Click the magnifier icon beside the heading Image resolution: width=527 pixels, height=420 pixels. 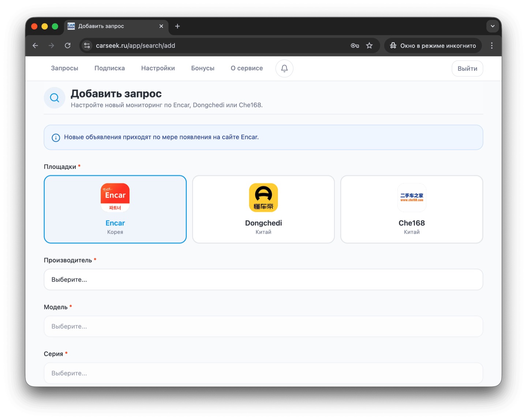click(55, 98)
